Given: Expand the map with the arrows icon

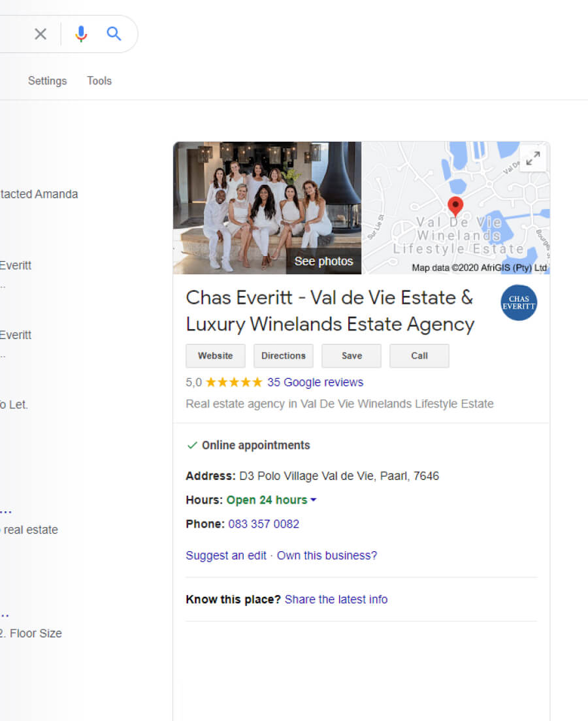Looking at the screenshot, I should [532, 158].
